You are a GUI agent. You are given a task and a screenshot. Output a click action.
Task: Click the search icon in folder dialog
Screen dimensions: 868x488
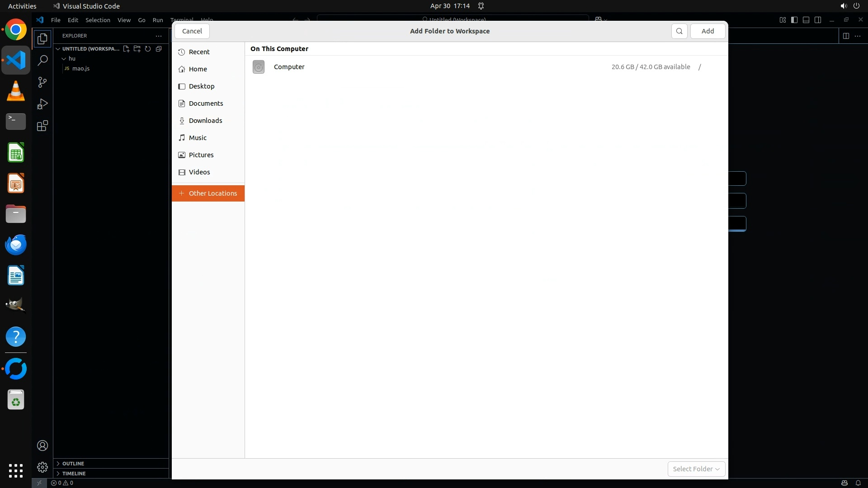click(679, 31)
